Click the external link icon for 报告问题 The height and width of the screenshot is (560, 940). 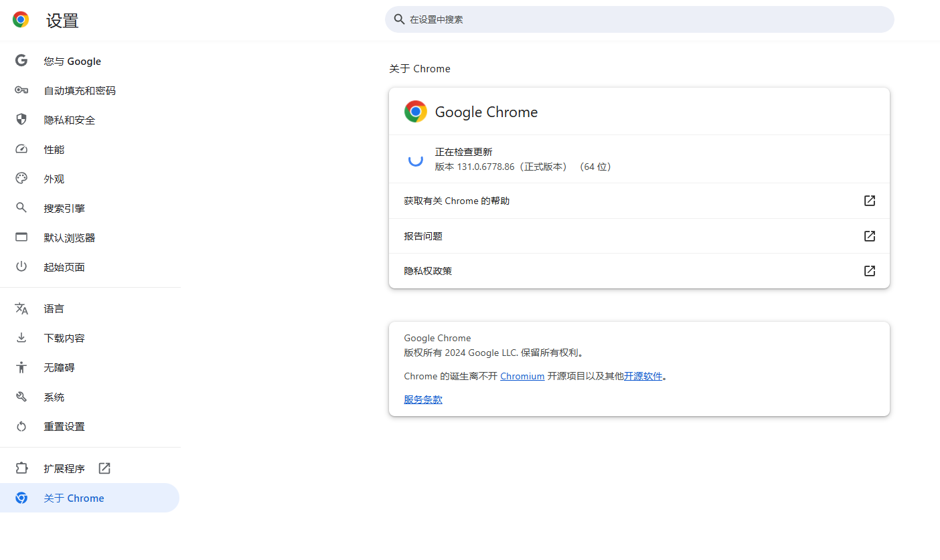click(870, 236)
